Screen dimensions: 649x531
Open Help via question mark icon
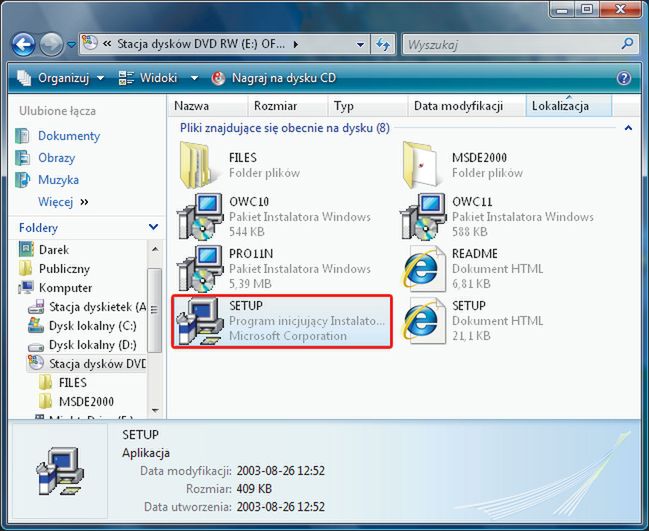[x=624, y=78]
